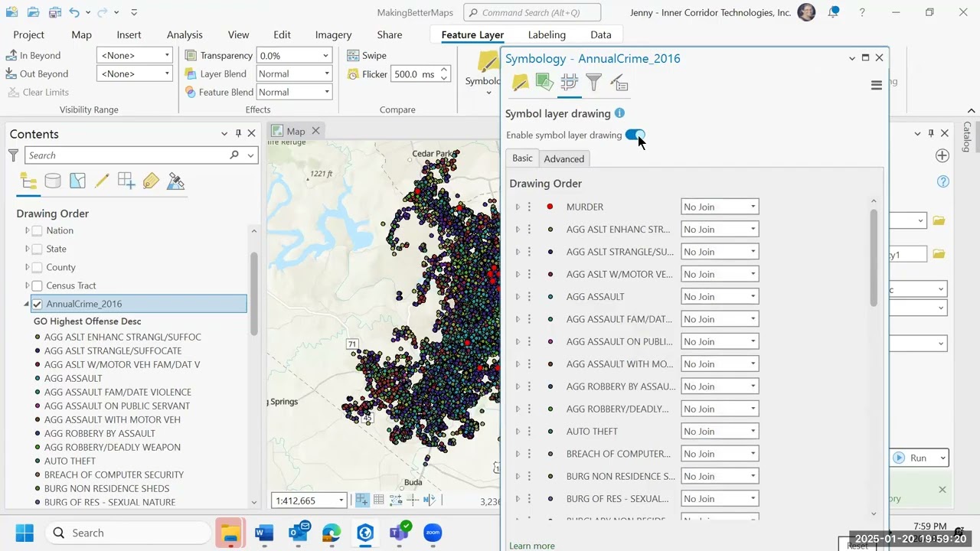
Task: Click the Symbology drawing order vertical scrollbar
Action: point(874,258)
